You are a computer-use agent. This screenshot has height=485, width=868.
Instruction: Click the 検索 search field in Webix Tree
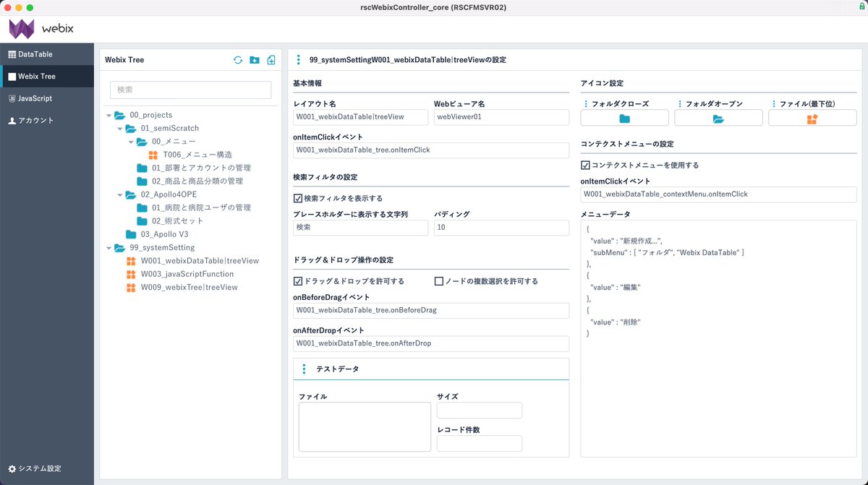click(190, 90)
